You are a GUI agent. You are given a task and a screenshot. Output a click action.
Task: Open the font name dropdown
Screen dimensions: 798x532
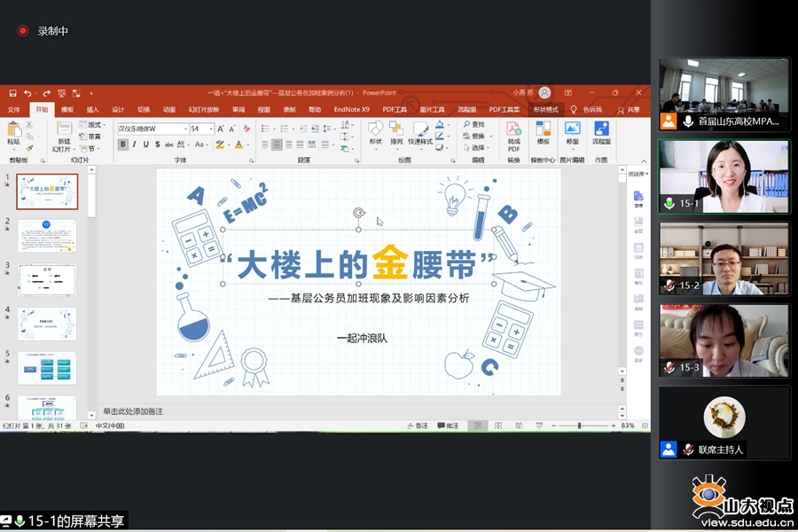(185, 129)
